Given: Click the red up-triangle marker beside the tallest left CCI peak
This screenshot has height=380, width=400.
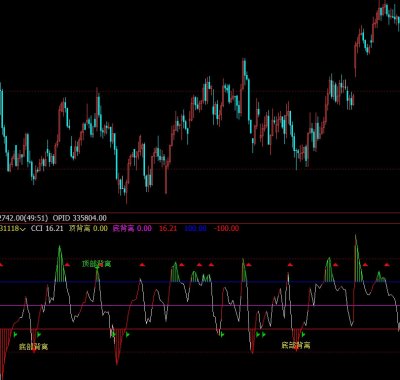Looking at the screenshot, I should tap(67, 265).
